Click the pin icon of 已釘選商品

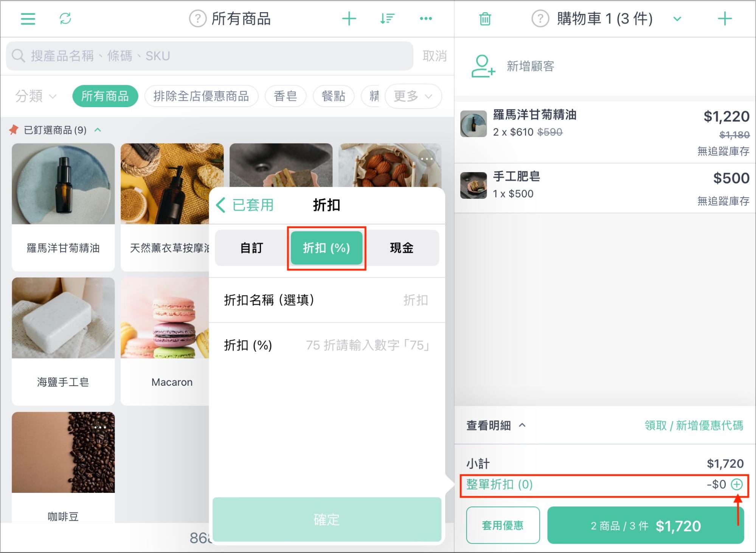[14, 130]
